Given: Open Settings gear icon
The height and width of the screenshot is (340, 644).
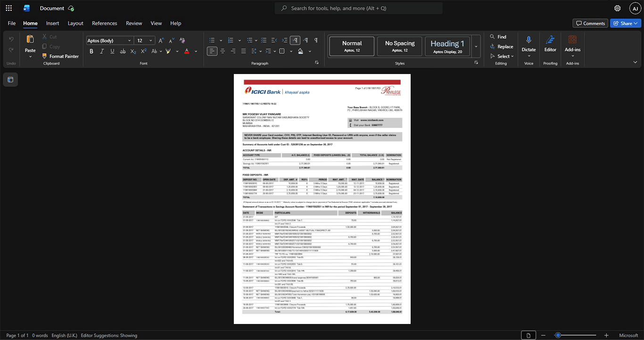Looking at the screenshot, I should click(x=617, y=8).
